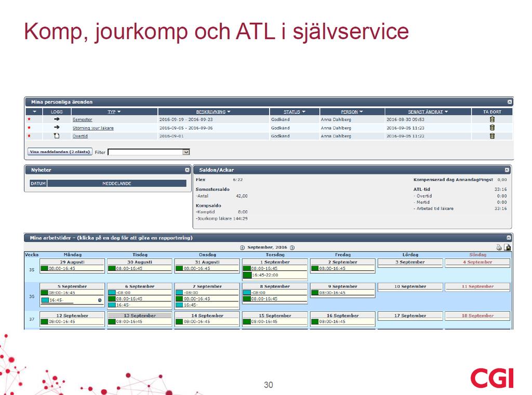This screenshot has width=532, height=395.
Task: Collapse the Mina arbetstider panel
Action: [x=509, y=238]
